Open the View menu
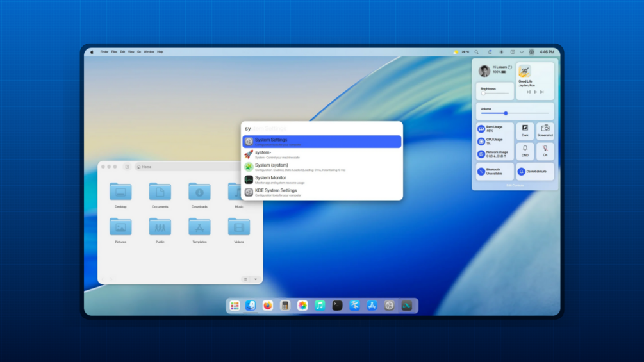 (x=131, y=52)
